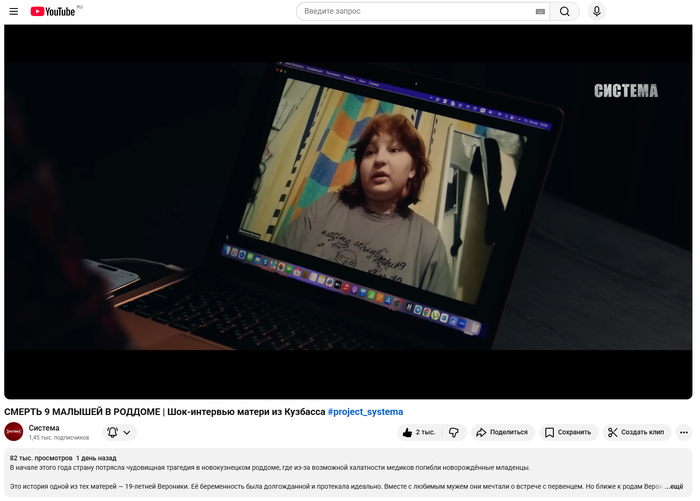
Task: Expand description with ...ещё
Action: [x=676, y=486]
